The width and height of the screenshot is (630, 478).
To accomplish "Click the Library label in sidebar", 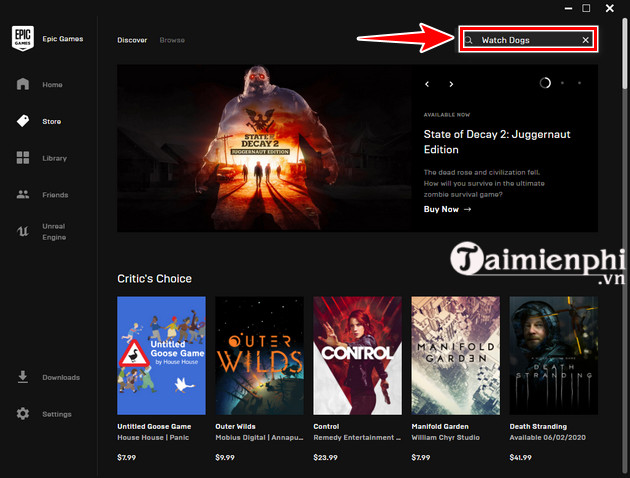I will click(x=55, y=158).
